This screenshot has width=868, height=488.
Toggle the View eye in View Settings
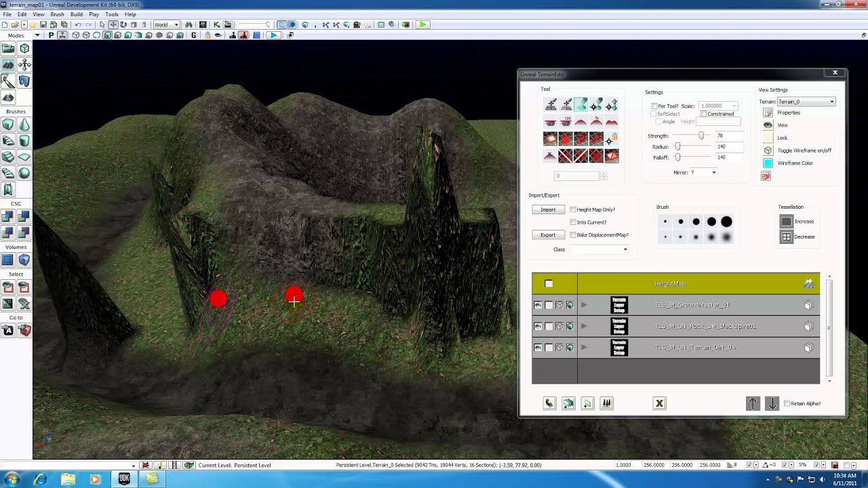pyautogui.click(x=768, y=125)
